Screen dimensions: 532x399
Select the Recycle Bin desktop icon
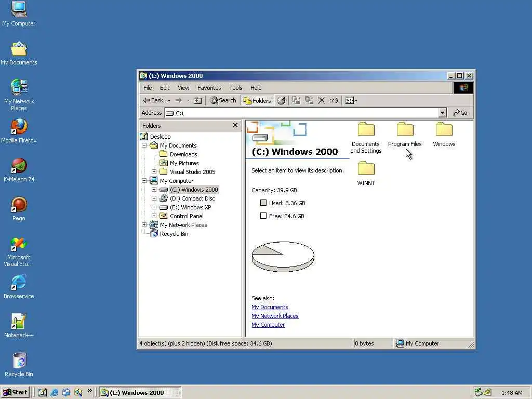pyautogui.click(x=19, y=365)
